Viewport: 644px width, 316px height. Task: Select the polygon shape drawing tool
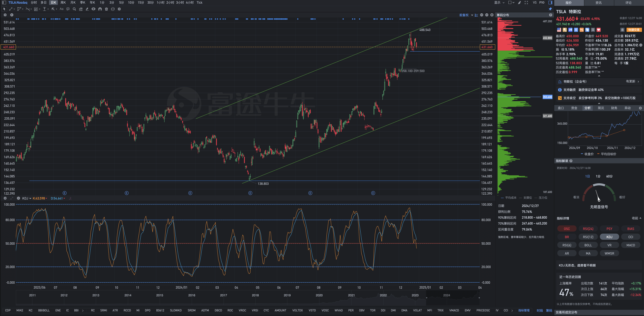pyautogui.click(x=19, y=9)
